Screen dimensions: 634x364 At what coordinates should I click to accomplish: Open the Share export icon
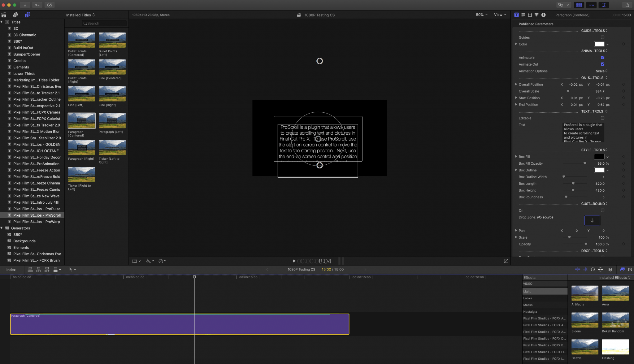pyautogui.click(x=627, y=5)
